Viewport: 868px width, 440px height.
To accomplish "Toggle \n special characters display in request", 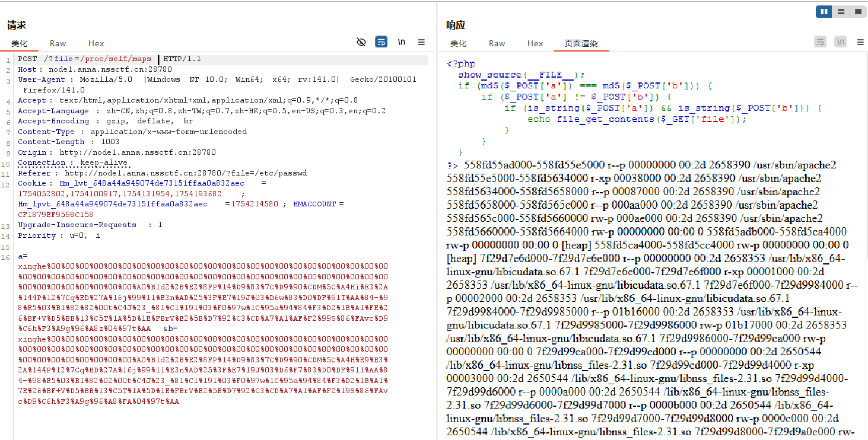I will [402, 42].
